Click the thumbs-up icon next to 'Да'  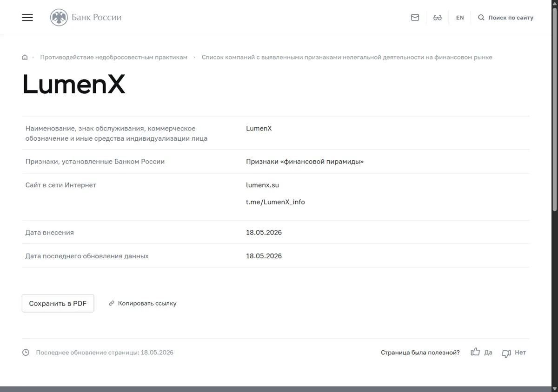(475, 352)
